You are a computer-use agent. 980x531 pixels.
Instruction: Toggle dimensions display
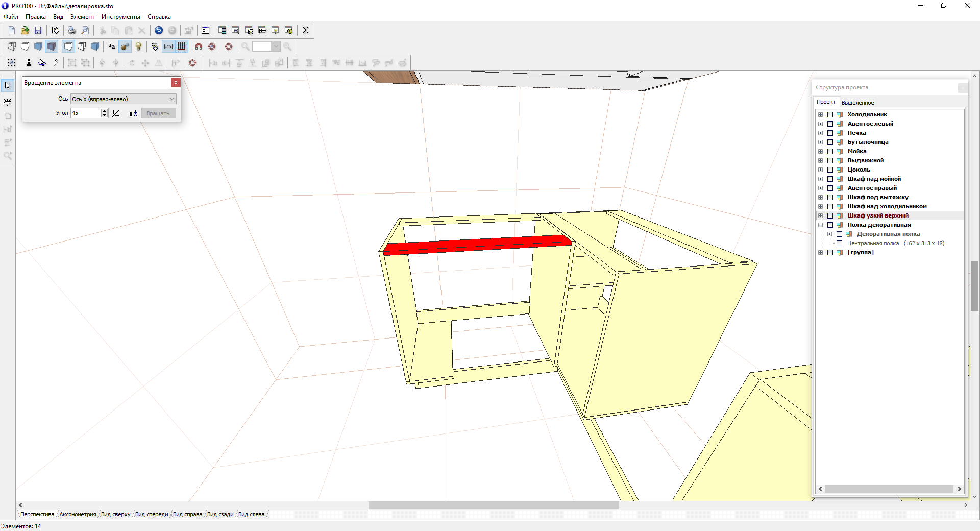coord(168,46)
